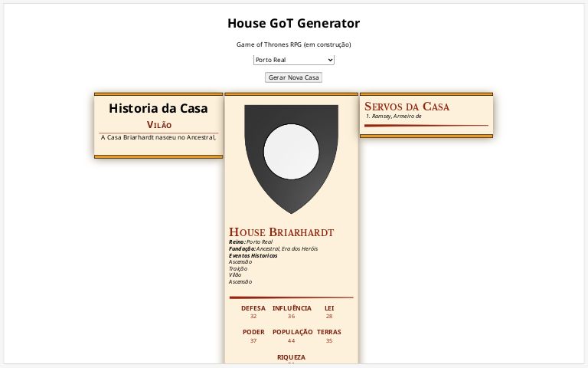Click the Traição historical event

(238, 268)
